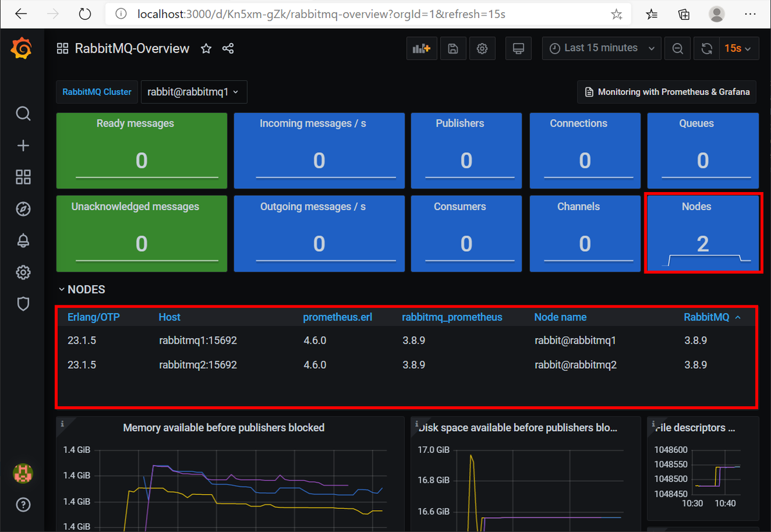Open the rabbit@rabbitmq1 cluster dropdown
The height and width of the screenshot is (532, 771).
(x=193, y=92)
